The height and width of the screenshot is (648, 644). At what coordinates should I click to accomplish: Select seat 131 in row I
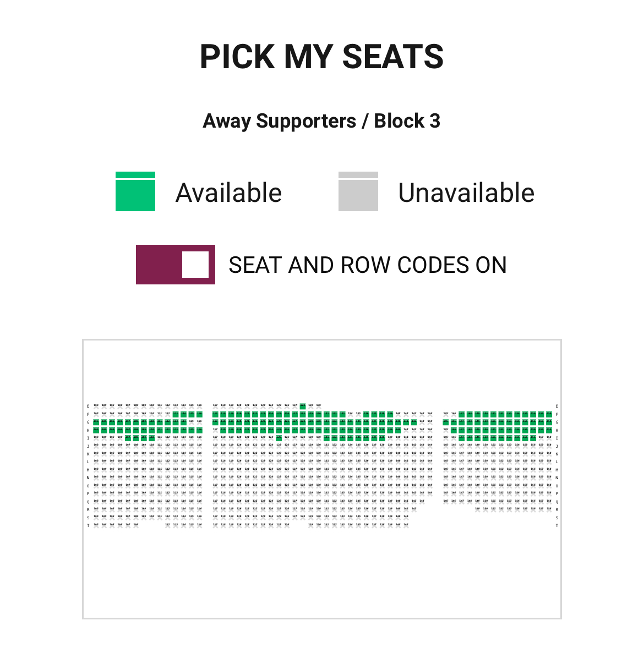pyautogui.click(x=326, y=438)
